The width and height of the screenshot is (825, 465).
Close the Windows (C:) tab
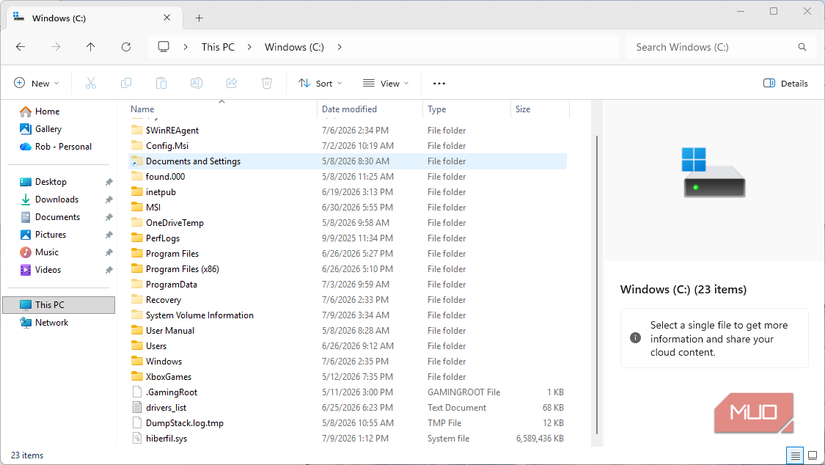point(167,17)
